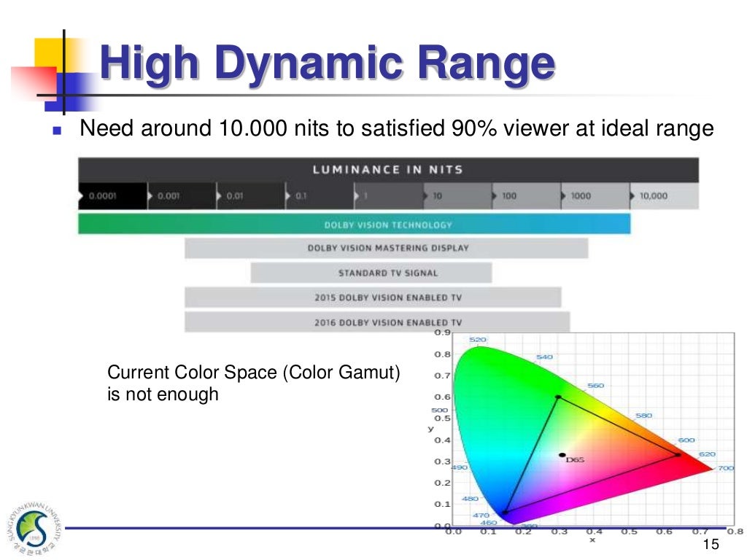This screenshot has height=560, width=747.
Task: Click the 0.1 luminance scale cell
Action: point(320,195)
